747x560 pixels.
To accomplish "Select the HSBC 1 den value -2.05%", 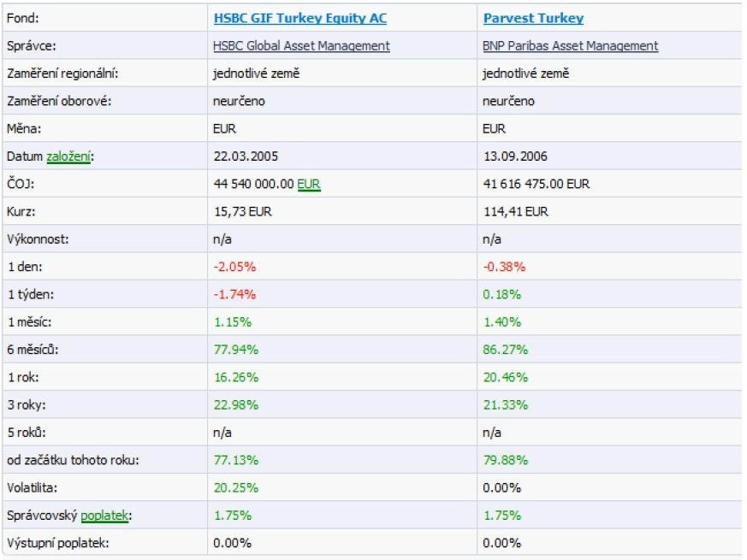I will pyautogui.click(x=234, y=267).
